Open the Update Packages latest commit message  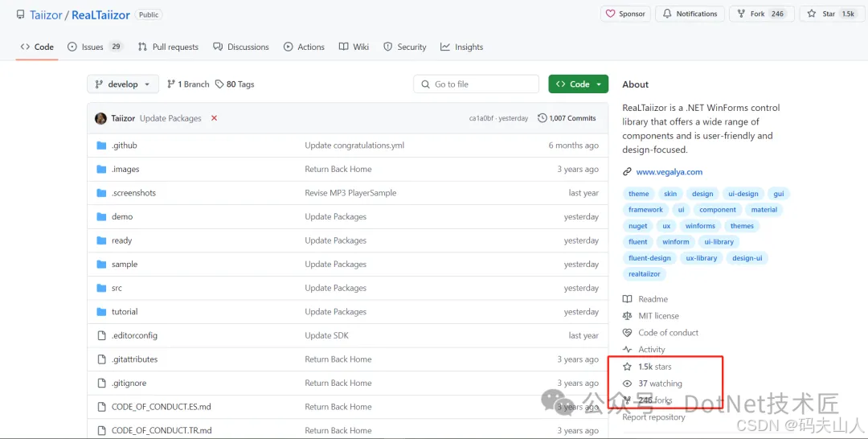click(x=170, y=118)
